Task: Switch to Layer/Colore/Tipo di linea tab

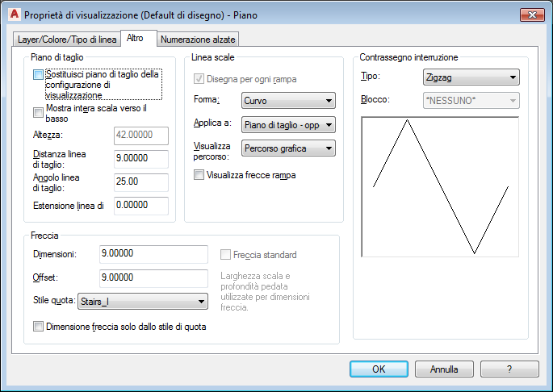Action: point(67,40)
